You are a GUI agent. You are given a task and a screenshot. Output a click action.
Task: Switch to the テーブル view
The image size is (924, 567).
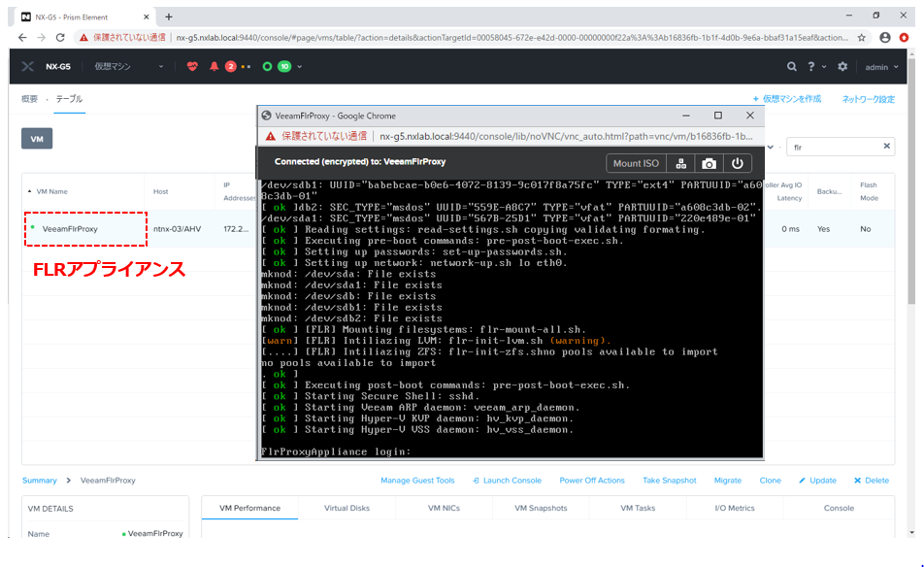pos(69,99)
